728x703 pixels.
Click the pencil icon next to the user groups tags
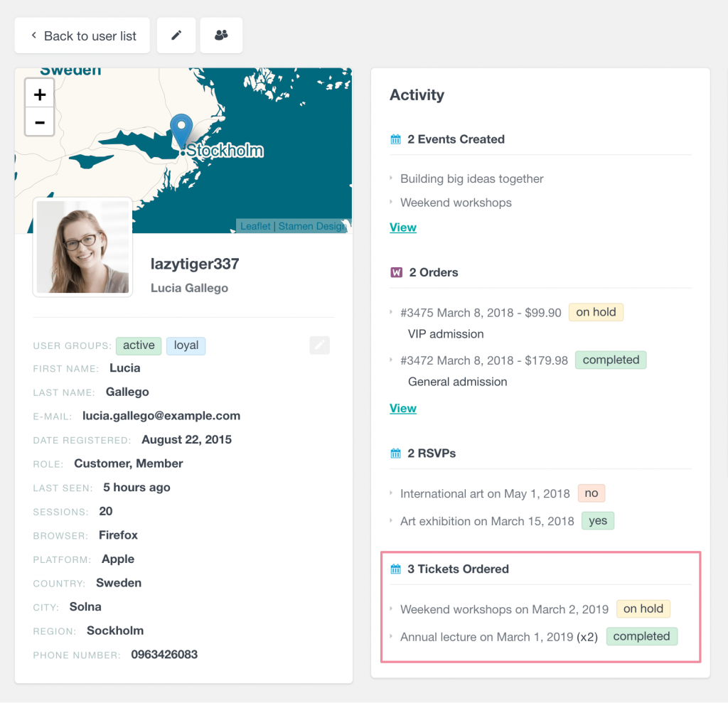point(319,345)
